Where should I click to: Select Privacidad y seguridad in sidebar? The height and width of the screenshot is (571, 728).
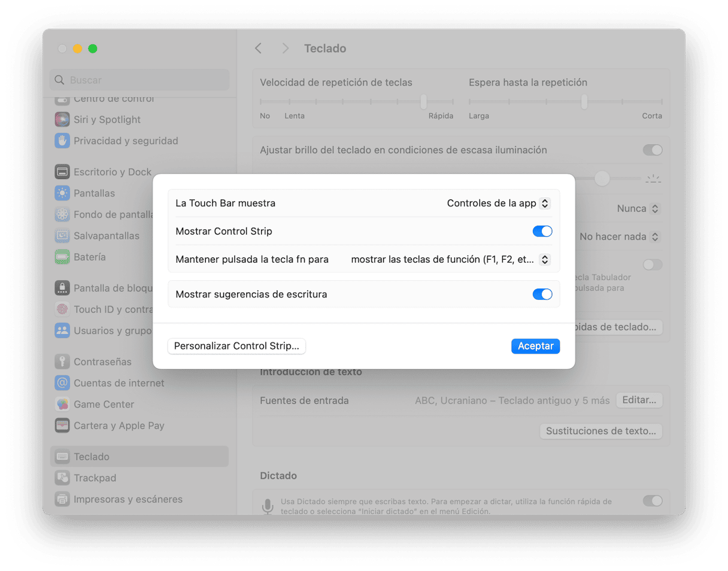pos(139,141)
